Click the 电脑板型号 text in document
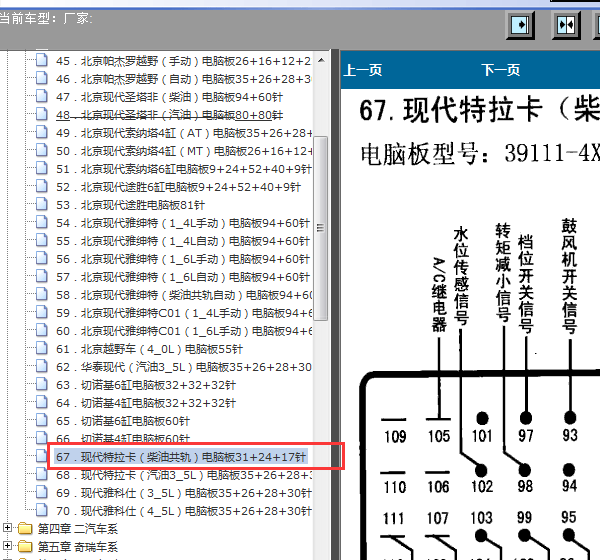 click(x=425, y=154)
